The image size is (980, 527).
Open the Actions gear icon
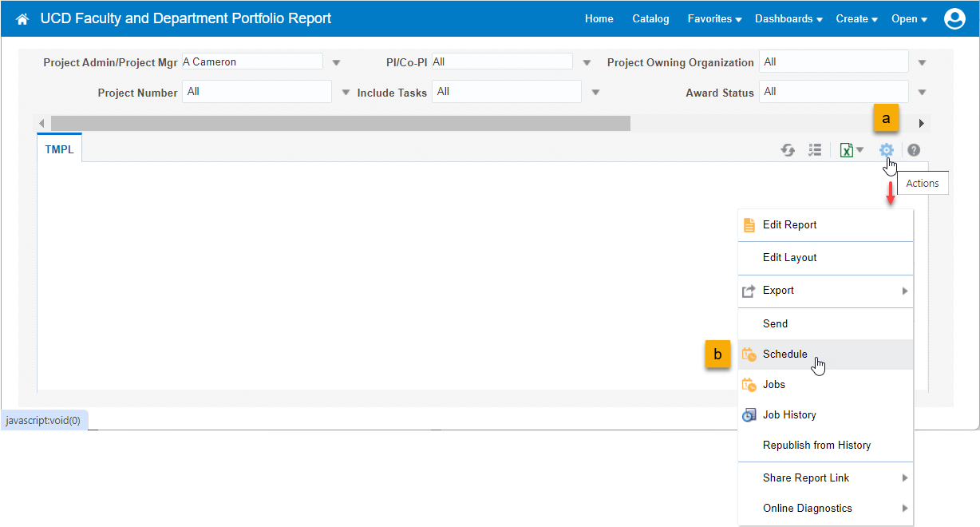point(886,150)
